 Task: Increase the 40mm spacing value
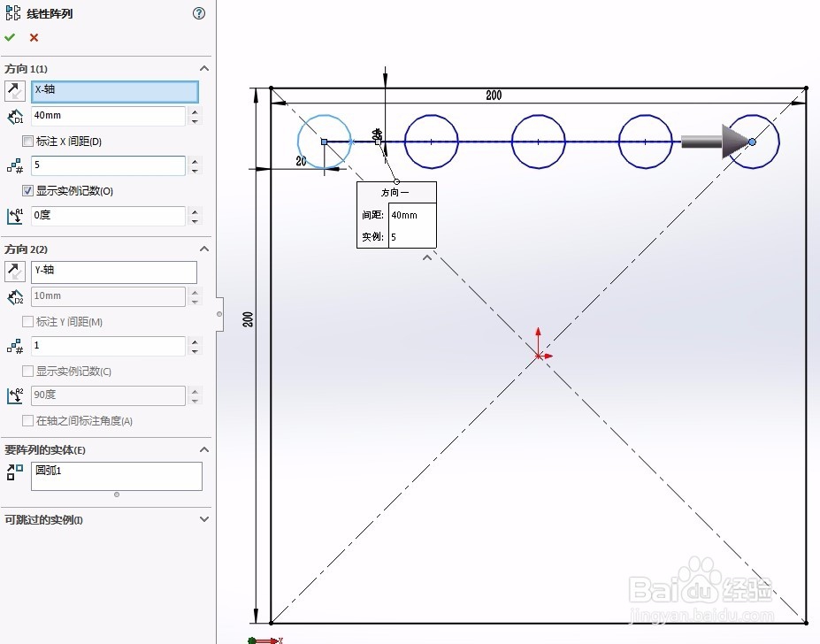[195, 111]
